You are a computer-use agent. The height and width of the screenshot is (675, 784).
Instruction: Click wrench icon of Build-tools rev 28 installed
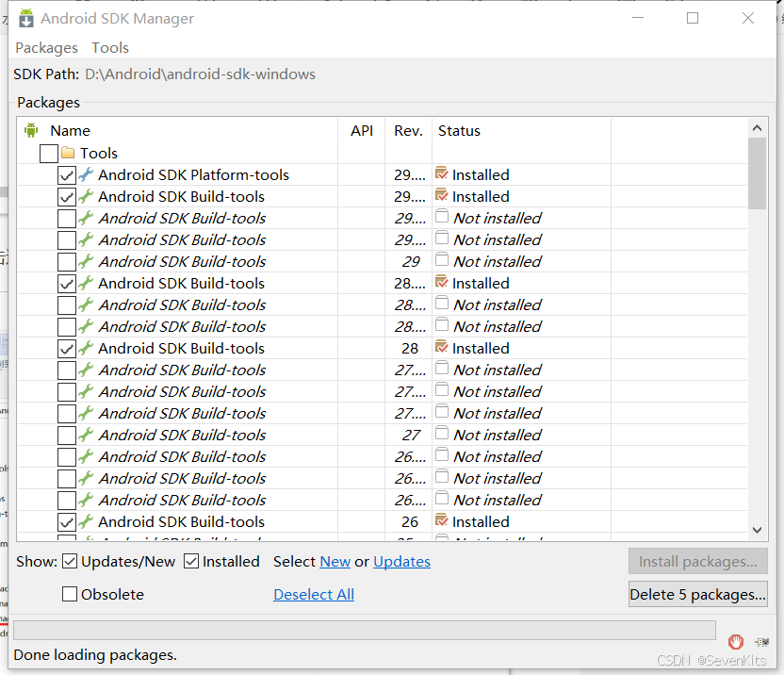pyautogui.click(x=86, y=348)
